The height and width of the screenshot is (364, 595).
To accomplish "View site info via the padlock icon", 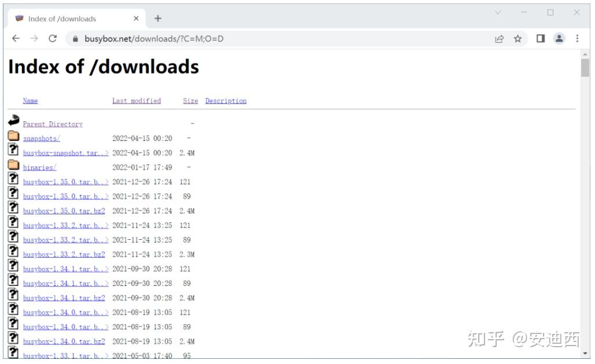I will click(76, 39).
